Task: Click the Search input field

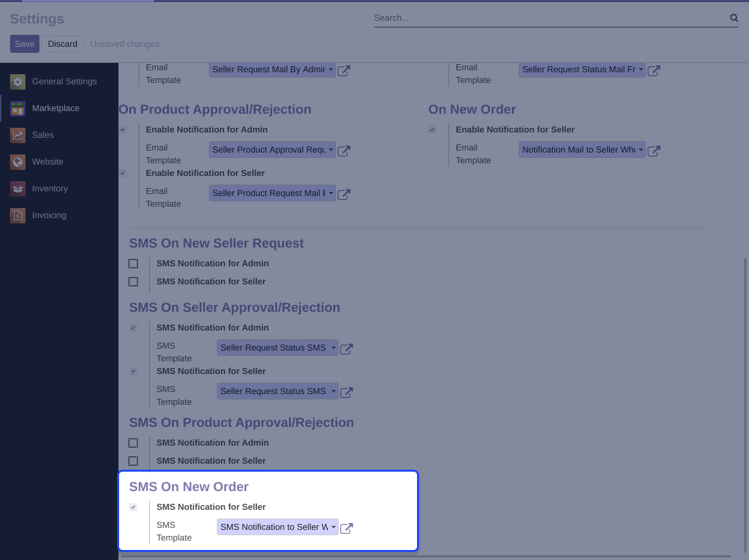Action: (x=549, y=18)
